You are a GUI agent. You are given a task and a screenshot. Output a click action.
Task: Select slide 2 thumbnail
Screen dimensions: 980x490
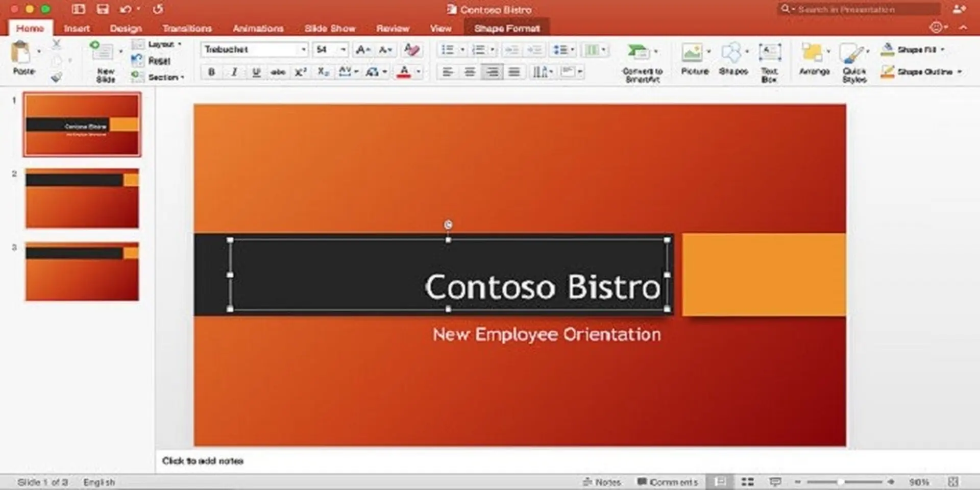[82, 199]
